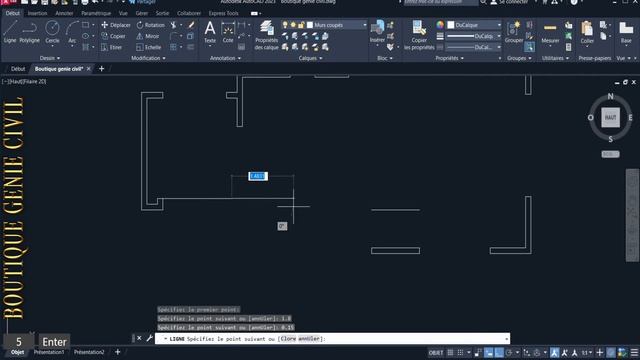Viewport: 640px width, 360px height.
Task: Open the Annoter ribbon tab
Action: (64, 13)
